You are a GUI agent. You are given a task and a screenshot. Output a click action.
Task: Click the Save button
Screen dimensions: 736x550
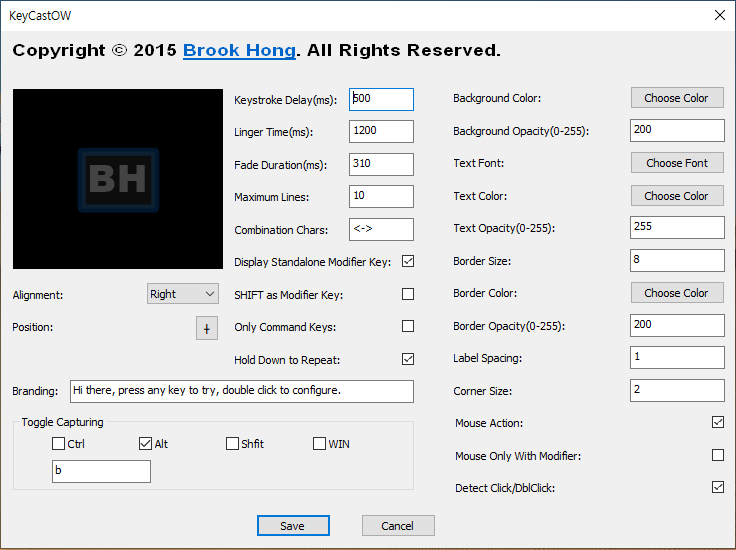click(x=293, y=526)
